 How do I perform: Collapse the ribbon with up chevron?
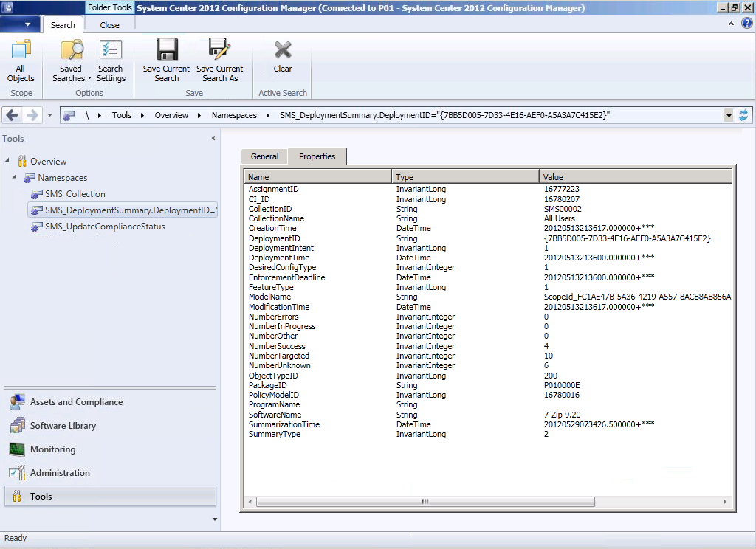point(731,23)
